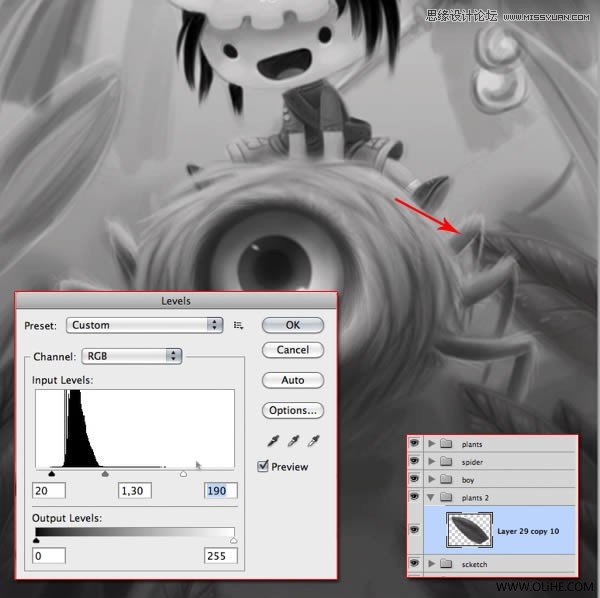Screen dimensions: 600x598
Task: Click the Levels dialog title bar
Action: [176, 301]
